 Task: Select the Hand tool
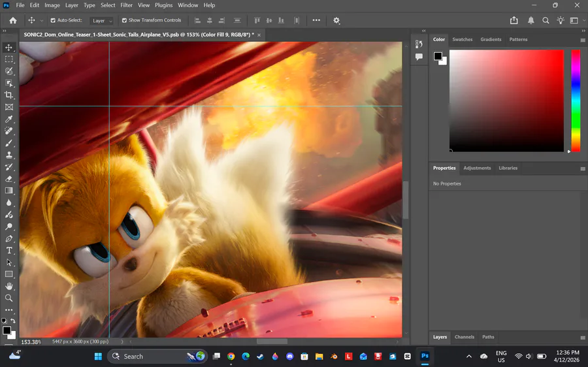(x=9, y=286)
